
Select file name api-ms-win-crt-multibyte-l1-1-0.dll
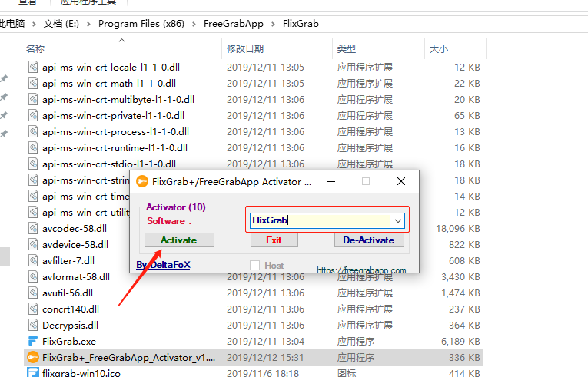[118, 99]
